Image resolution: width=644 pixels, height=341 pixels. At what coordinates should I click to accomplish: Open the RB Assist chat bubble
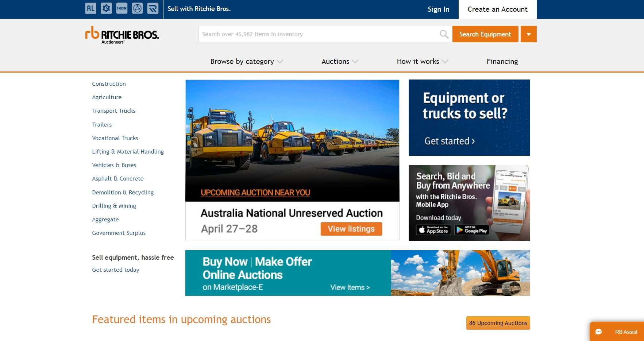point(617,332)
